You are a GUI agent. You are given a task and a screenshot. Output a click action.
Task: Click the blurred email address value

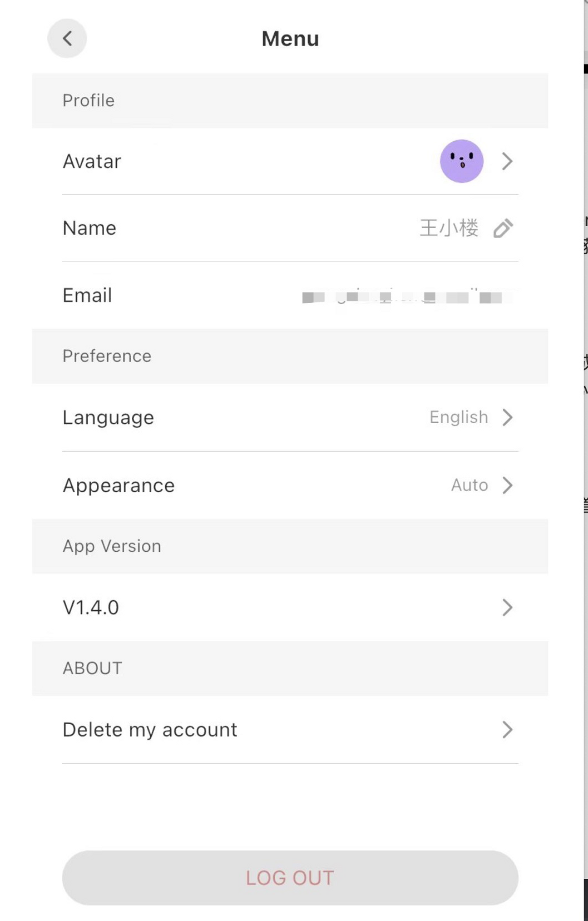coord(407,297)
